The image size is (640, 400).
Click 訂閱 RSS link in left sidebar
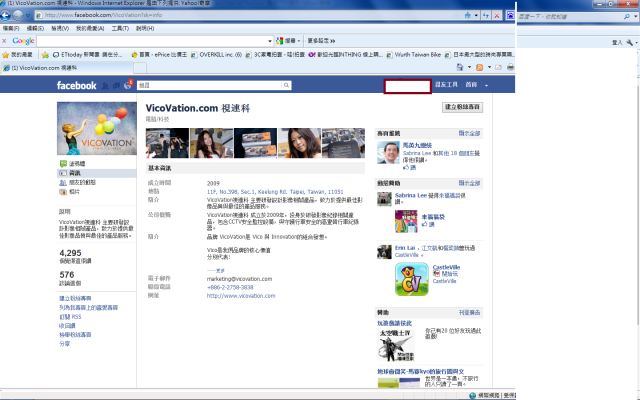click(70, 317)
